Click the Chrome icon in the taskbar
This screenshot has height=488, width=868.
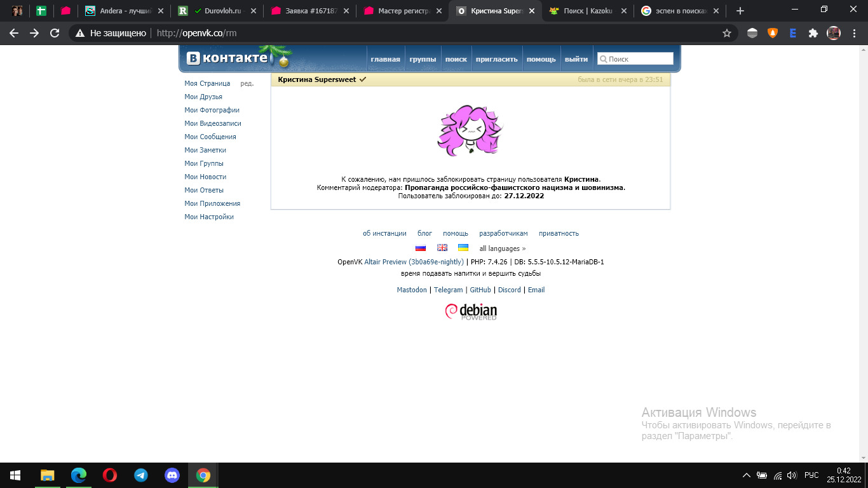pyautogui.click(x=203, y=475)
